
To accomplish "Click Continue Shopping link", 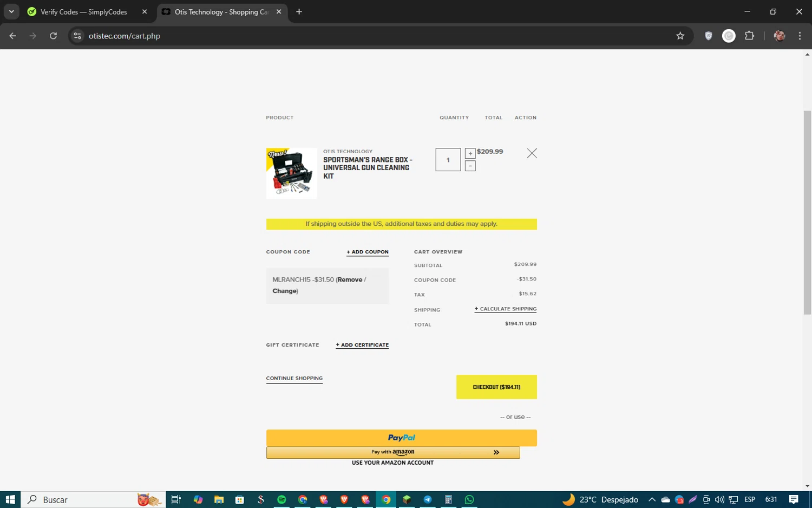I will (x=294, y=379).
